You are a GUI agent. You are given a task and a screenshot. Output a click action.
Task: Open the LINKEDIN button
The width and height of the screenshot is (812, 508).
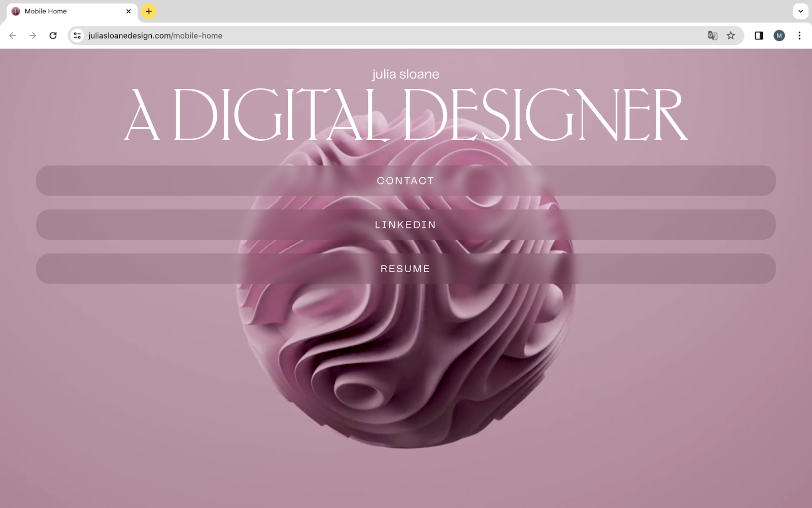(405, 225)
